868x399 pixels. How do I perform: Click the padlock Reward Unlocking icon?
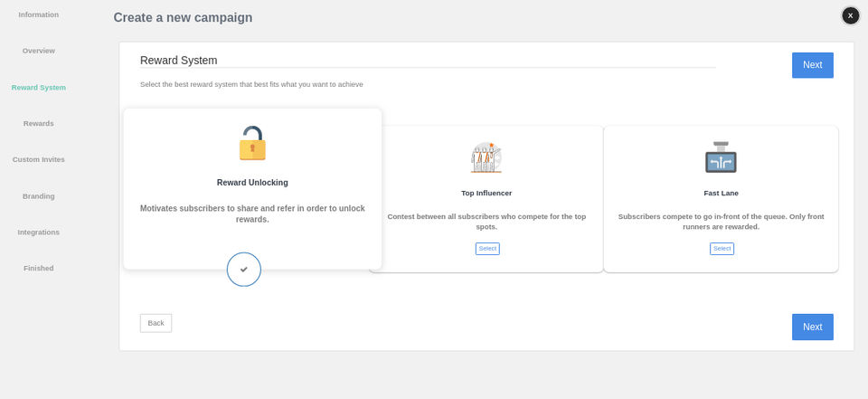click(252, 144)
